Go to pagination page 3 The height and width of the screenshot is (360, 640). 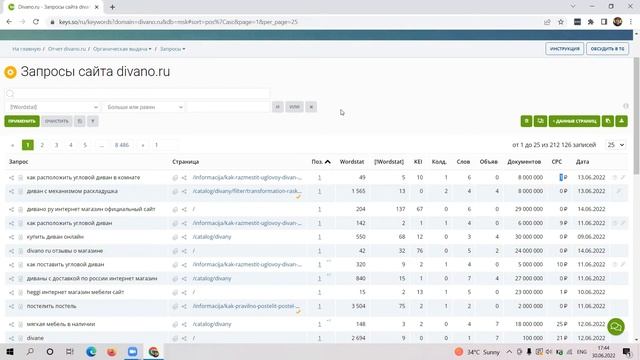(x=56, y=145)
